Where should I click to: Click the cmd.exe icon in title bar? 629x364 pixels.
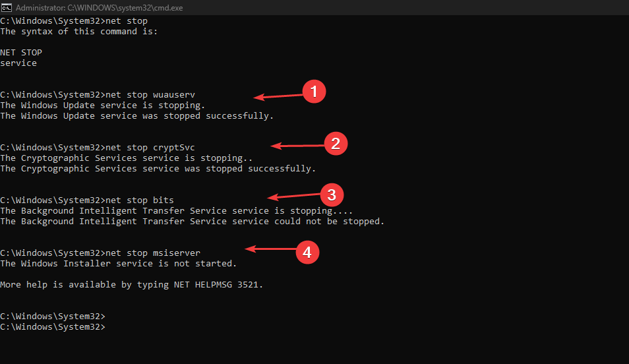pyautogui.click(x=7, y=8)
